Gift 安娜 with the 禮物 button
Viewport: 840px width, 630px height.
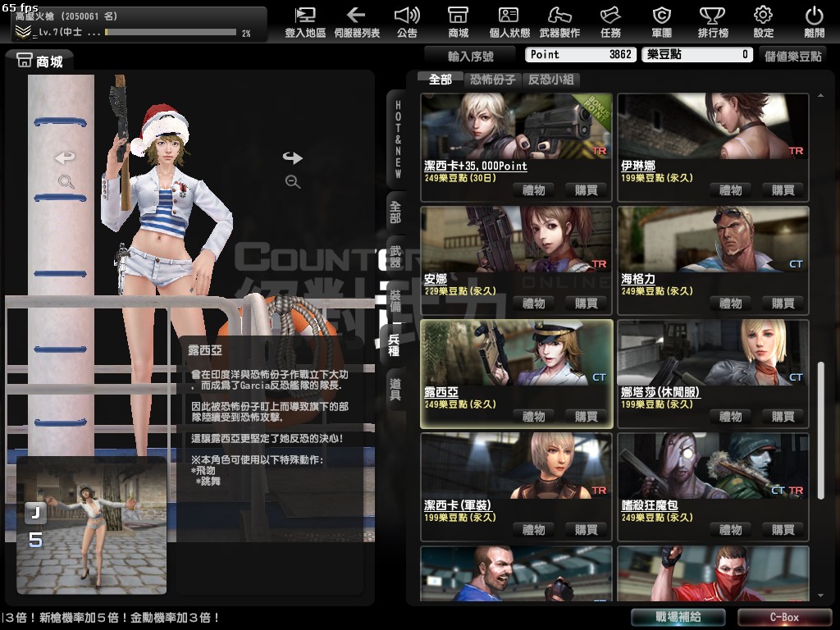tap(533, 304)
